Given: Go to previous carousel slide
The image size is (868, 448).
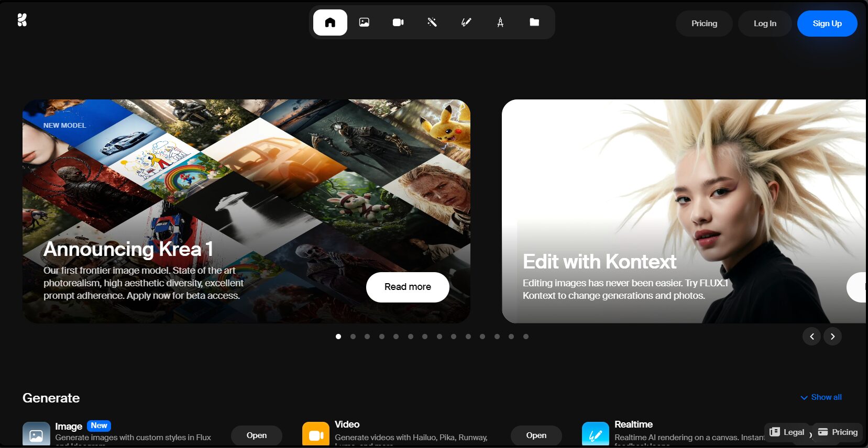Looking at the screenshot, I should tap(812, 337).
